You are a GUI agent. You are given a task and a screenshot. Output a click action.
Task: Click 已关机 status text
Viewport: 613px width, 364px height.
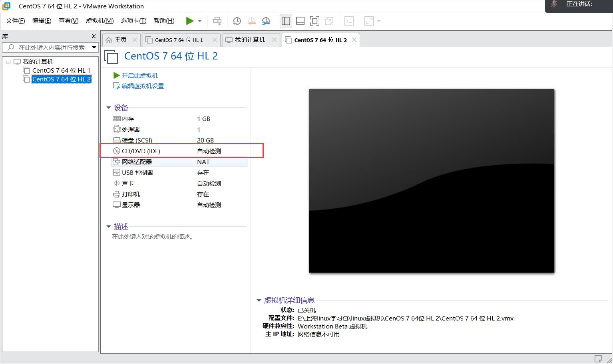(x=307, y=311)
